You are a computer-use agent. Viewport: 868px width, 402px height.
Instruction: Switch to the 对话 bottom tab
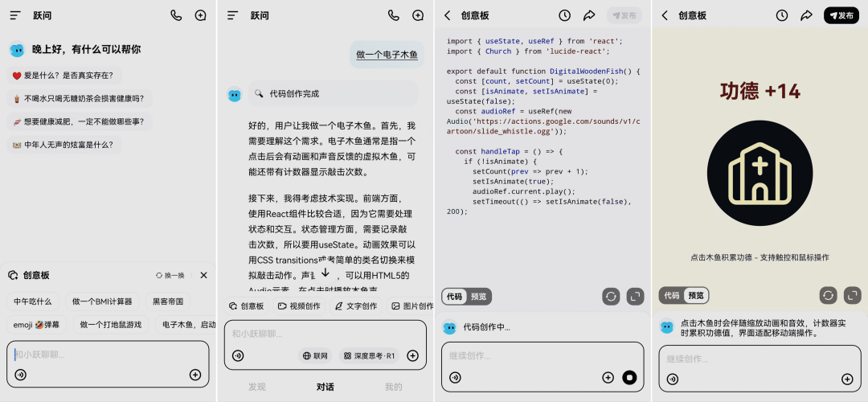click(x=325, y=387)
